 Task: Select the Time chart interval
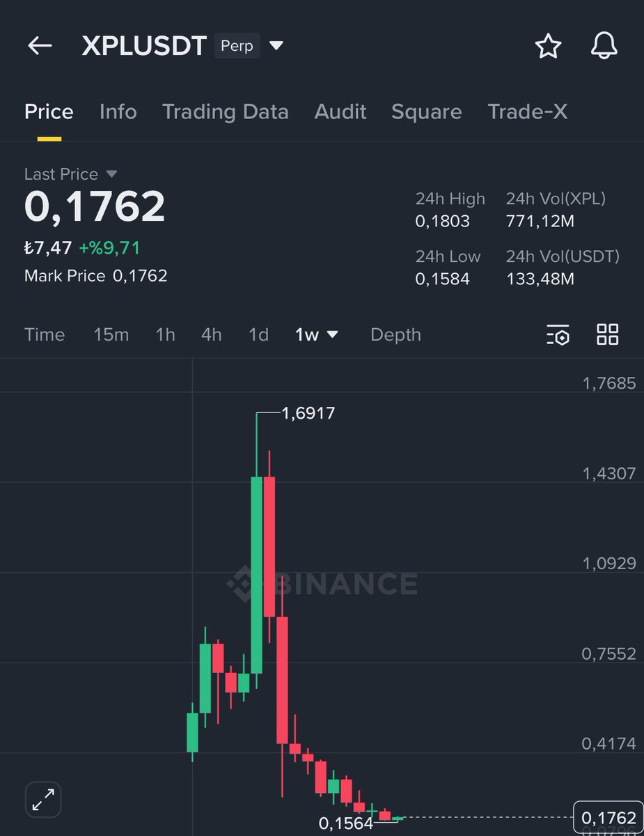click(45, 334)
